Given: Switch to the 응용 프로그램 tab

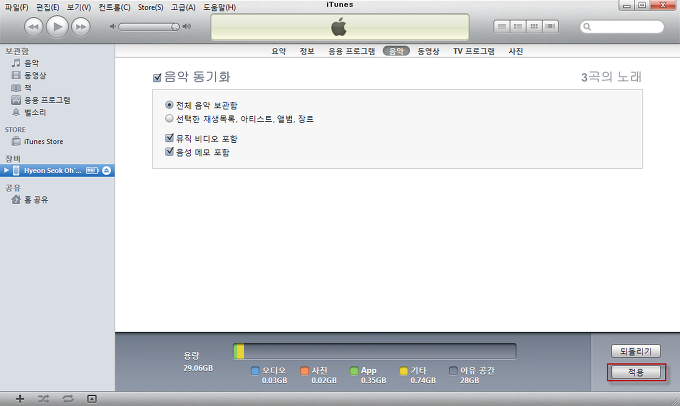Looking at the screenshot, I should [351, 51].
